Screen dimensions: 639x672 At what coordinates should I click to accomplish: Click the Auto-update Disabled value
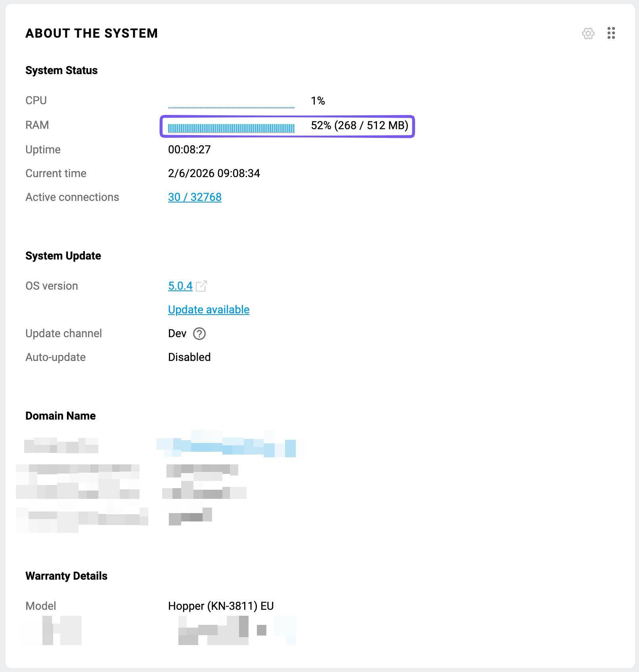click(x=189, y=357)
